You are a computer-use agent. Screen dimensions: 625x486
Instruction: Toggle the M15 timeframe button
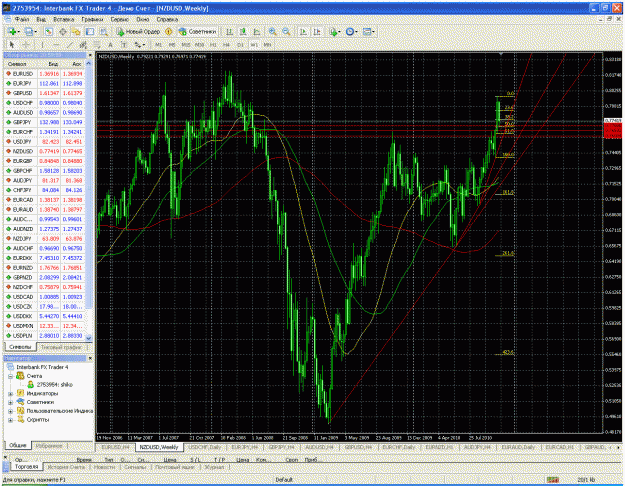(x=186, y=45)
